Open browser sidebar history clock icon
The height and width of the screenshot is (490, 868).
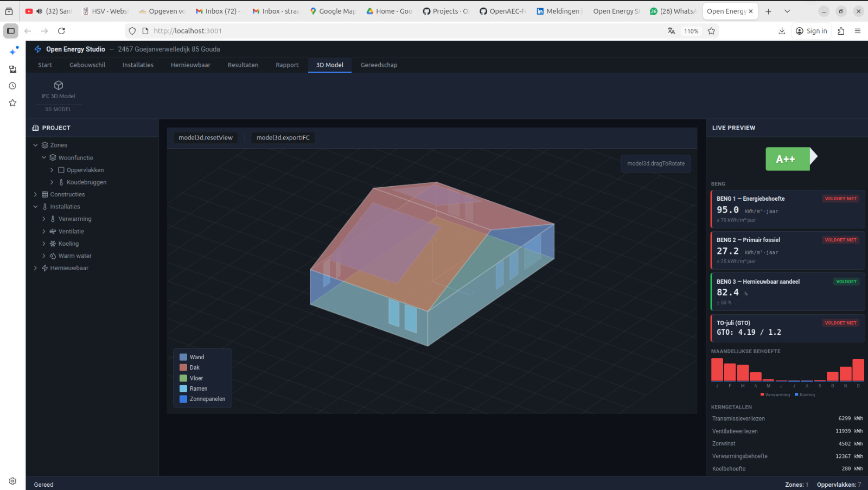click(x=12, y=86)
